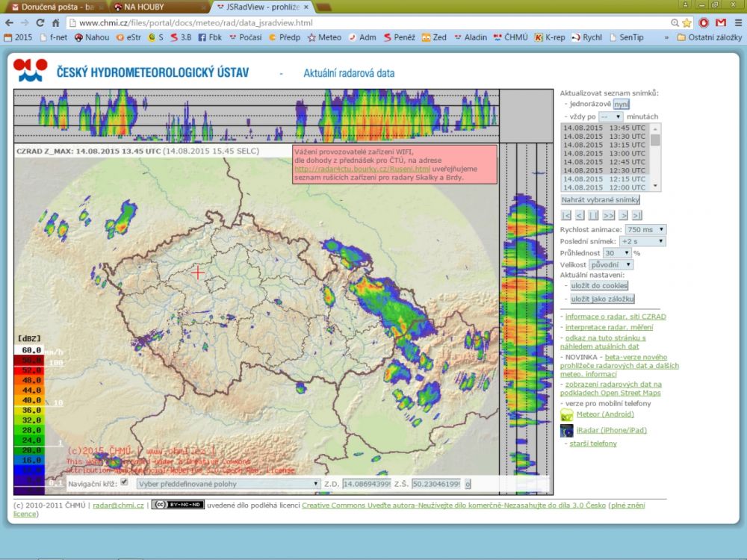Pause the radar animation

click(593, 215)
